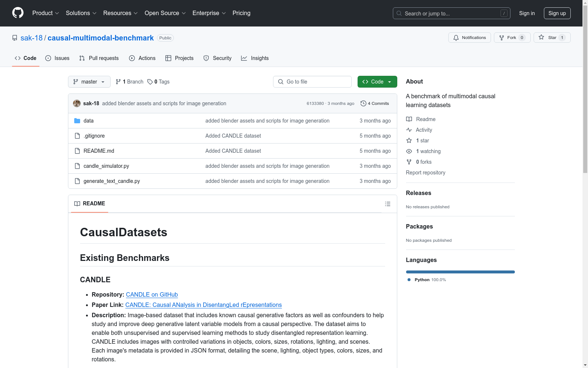Open the CANDLE on GitHub link
Image resolution: width=588 pixels, height=368 pixels.
[152, 294]
